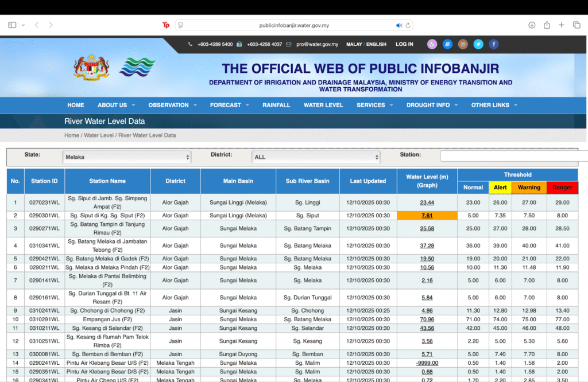Reload the page with the refresh icon

point(408,25)
